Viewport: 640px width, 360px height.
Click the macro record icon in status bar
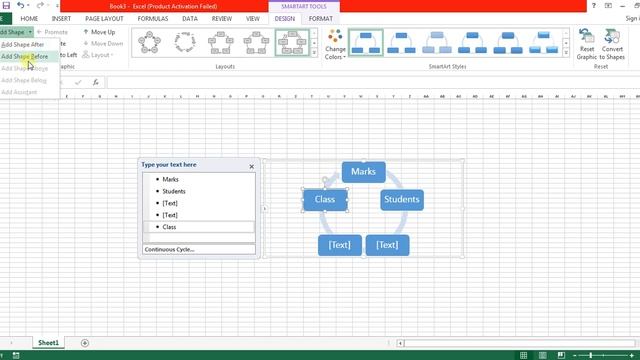coord(16,356)
